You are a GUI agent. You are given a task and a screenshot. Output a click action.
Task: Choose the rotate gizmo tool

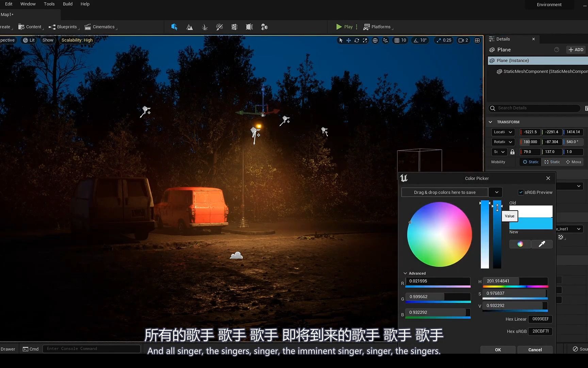pos(357,40)
